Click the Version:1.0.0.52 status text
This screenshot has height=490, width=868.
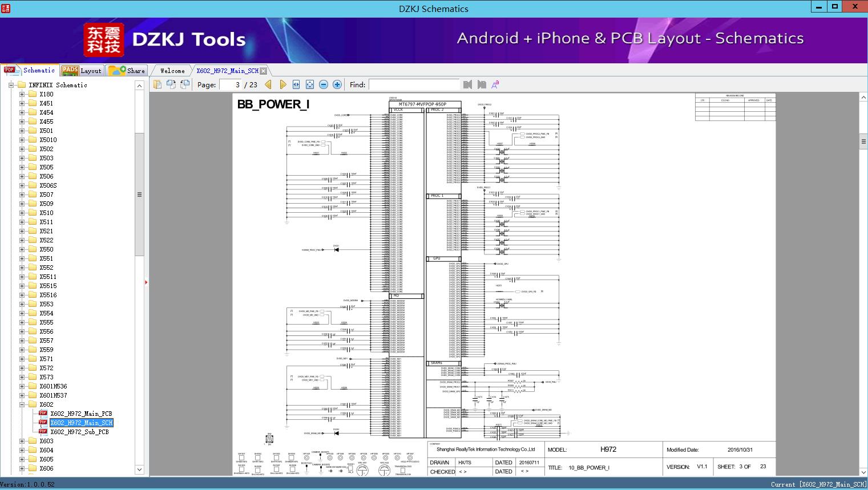[27, 484]
